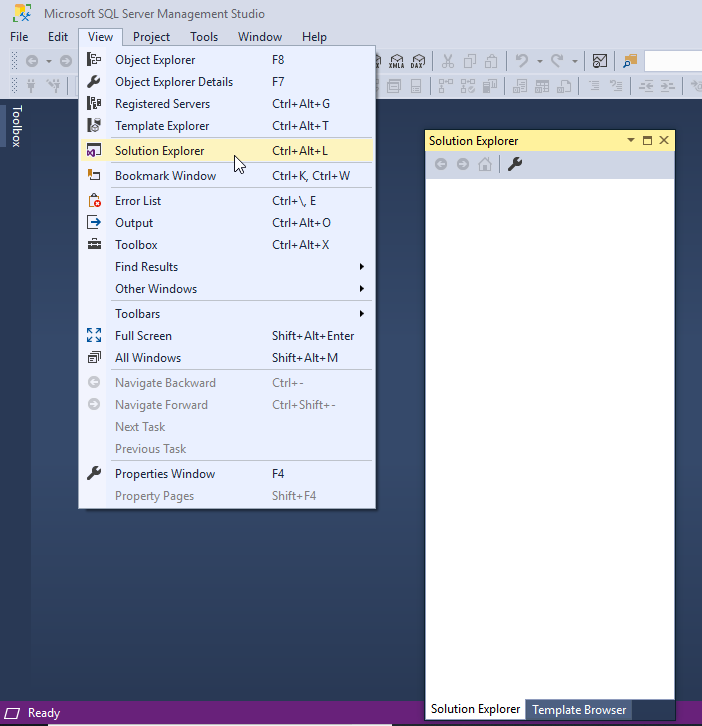Screen dimensions: 702x726
Task: Click the Change Connection plug icon
Action: click(54, 86)
